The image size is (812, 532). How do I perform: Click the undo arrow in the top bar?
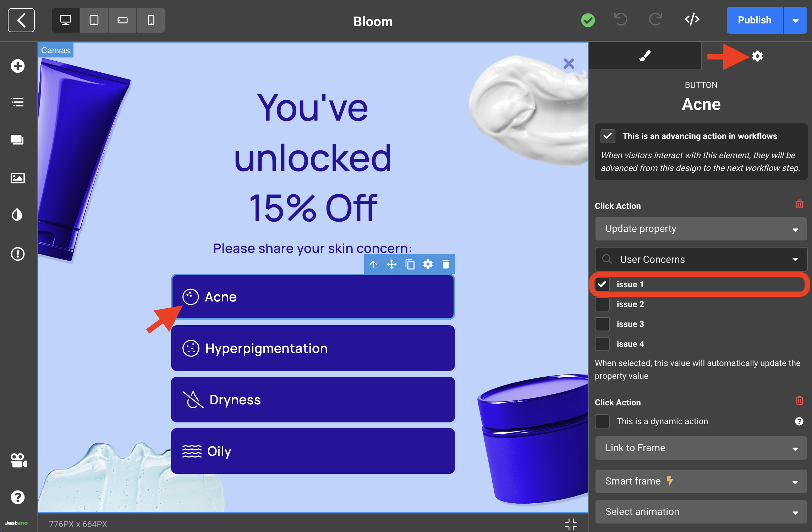point(621,20)
